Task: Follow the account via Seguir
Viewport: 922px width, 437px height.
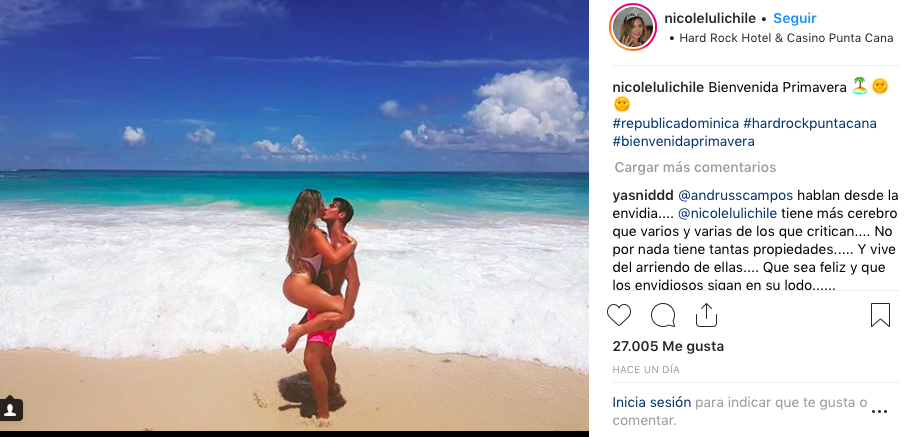Action: [x=794, y=18]
